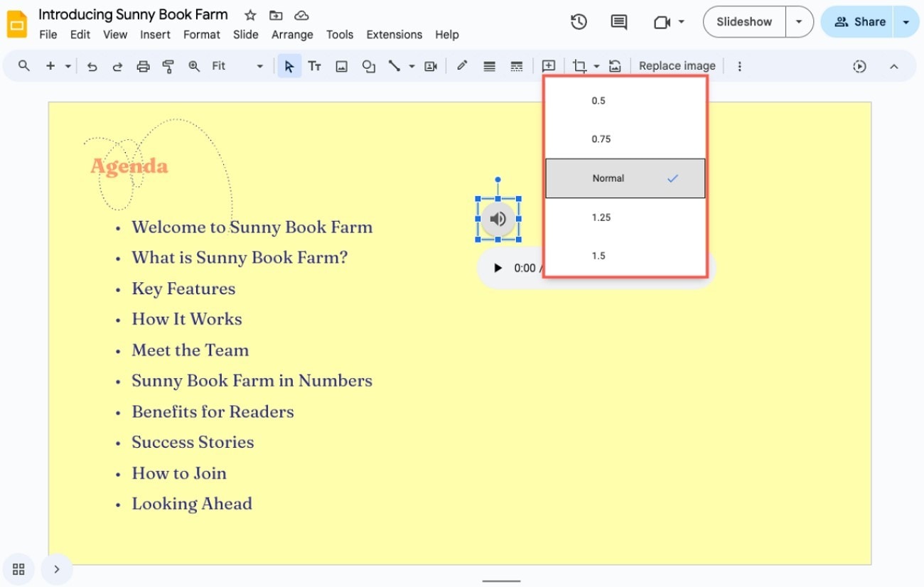Screen dimensions: 924x587
Task: Click the zoom magnifier tool
Action: [x=194, y=66]
